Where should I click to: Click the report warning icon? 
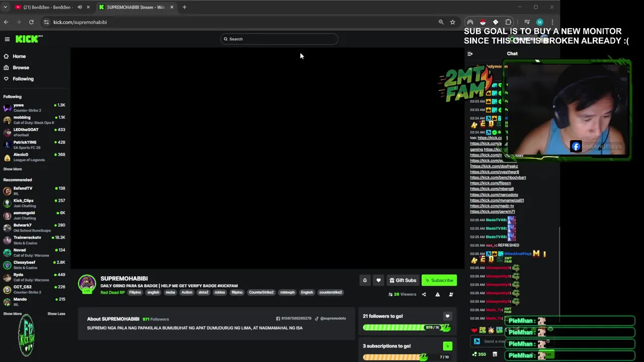(437, 295)
